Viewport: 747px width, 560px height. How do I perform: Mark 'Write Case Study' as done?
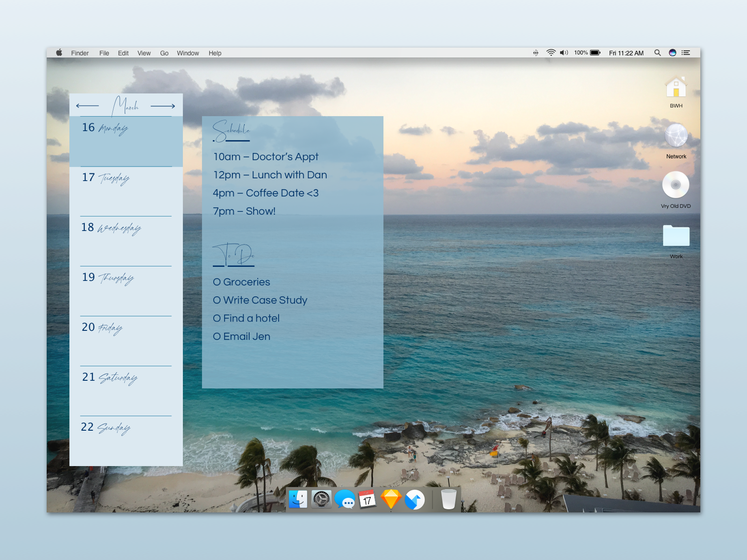(x=216, y=300)
